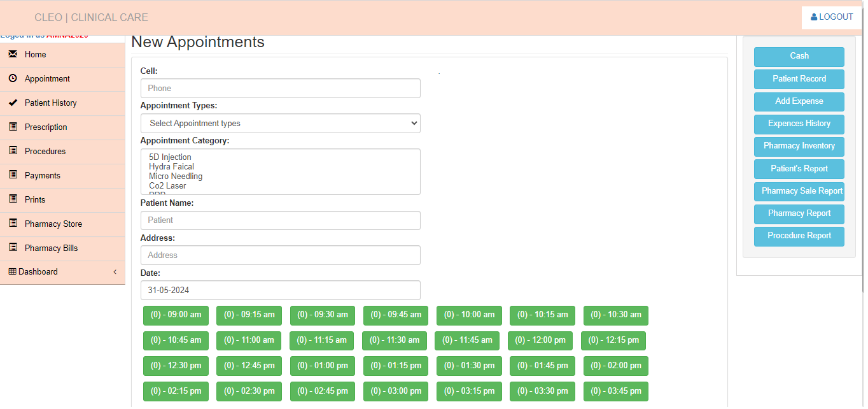This screenshot has width=868, height=409.
Task: Select Micro Needling category option
Action: click(x=176, y=176)
